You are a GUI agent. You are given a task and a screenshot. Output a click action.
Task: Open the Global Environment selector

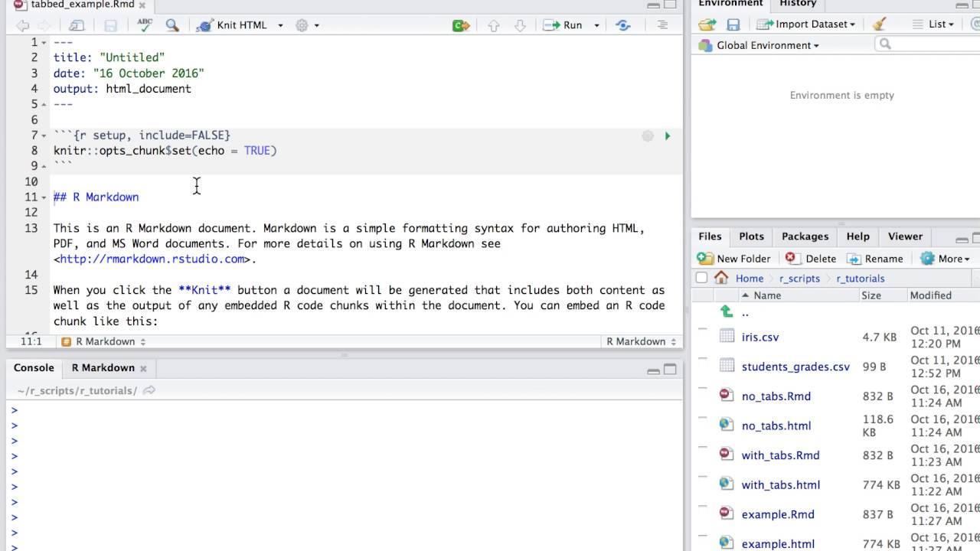(759, 45)
